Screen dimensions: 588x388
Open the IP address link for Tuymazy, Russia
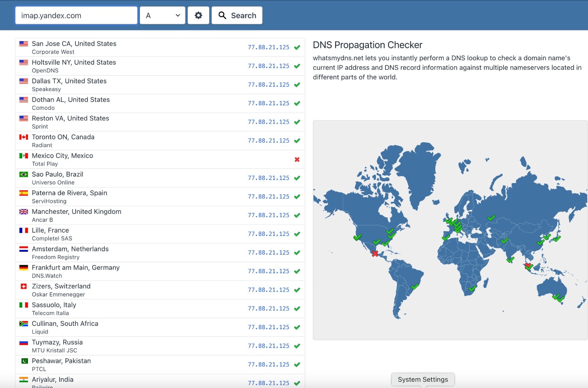click(268, 346)
